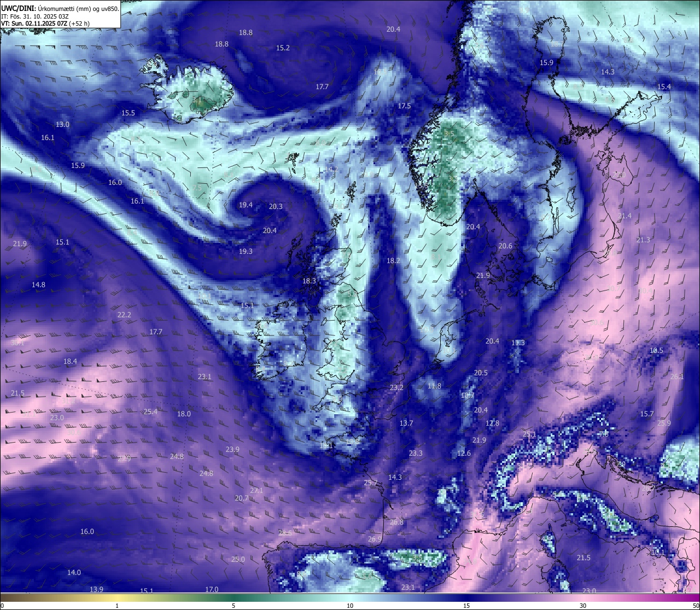Image resolution: width=700 pixels, height=610 pixels.
Task: Click the 15.7 map value
Action: click(647, 414)
